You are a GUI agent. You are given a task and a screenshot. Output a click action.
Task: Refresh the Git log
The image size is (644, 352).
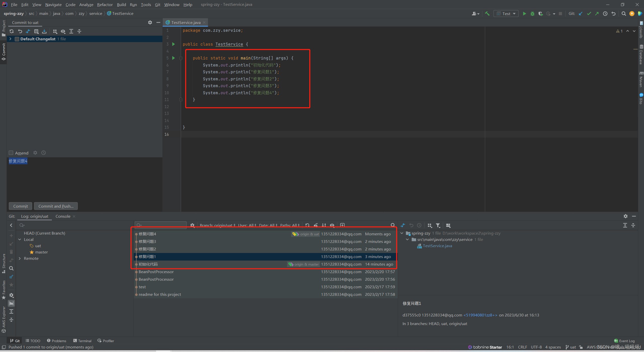[307, 225]
